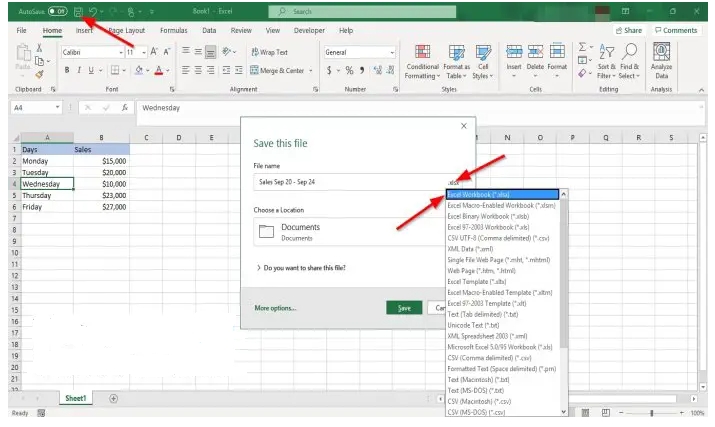This screenshot has width=715, height=427.
Task: Open Sort & Filter menu
Action: coord(606,62)
